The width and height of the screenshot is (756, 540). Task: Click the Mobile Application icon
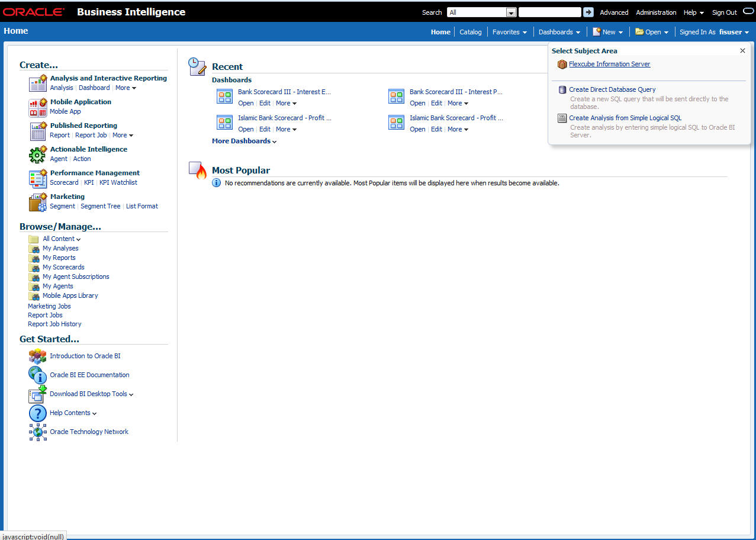(38, 107)
